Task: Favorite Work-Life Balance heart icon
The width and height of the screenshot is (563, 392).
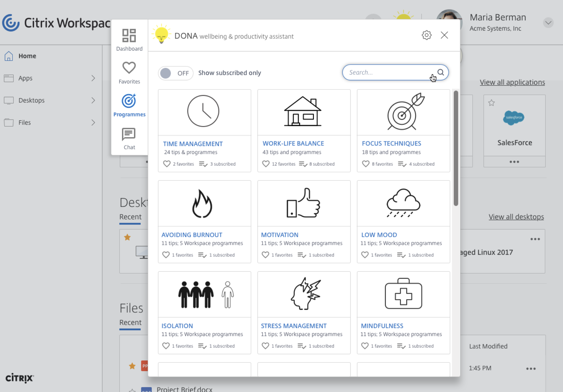Action: pos(266,164)
